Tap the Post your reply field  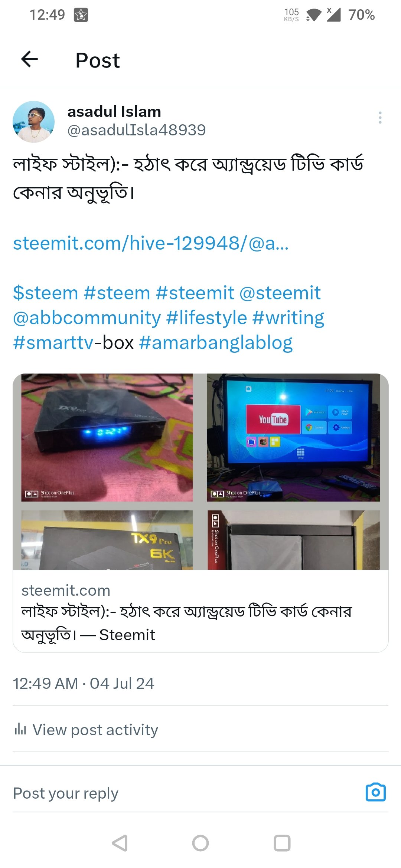[x=186, y=793]
